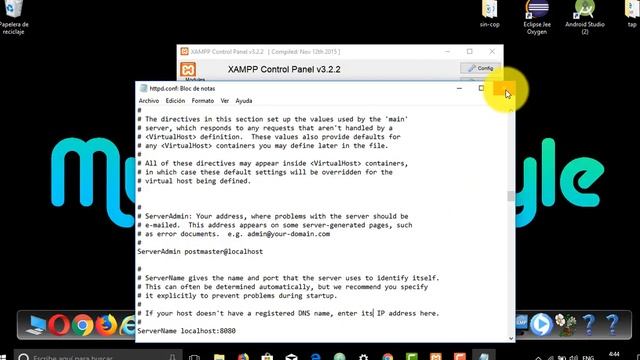
Task: Click the flower icon in the dock
Action: click(565, 325)
